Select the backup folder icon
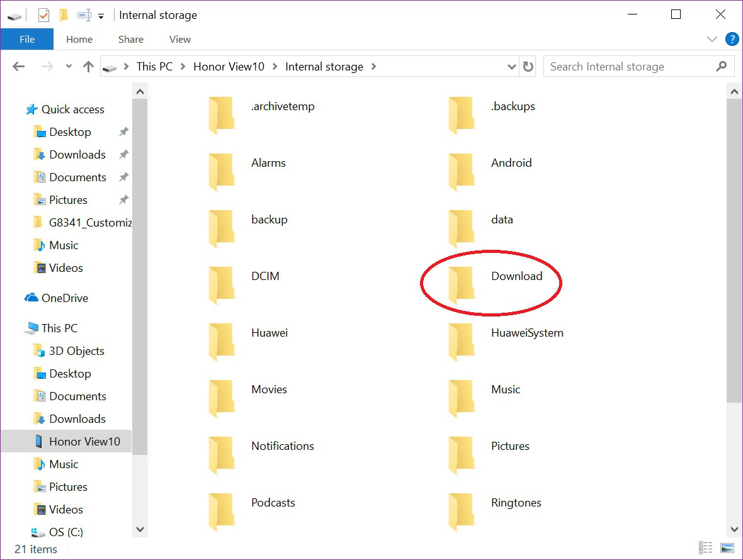This screenshot has height=560, width=743. tap(222, 228)
